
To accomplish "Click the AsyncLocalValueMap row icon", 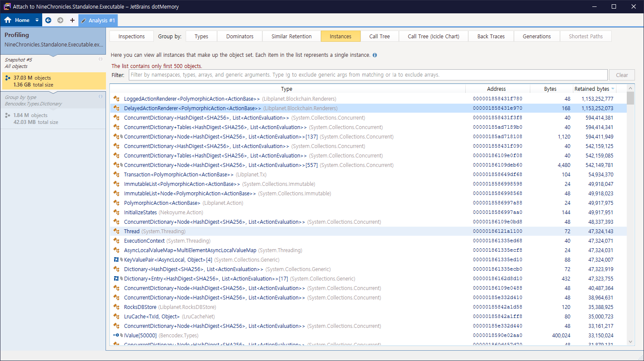I will click(116, 250).
